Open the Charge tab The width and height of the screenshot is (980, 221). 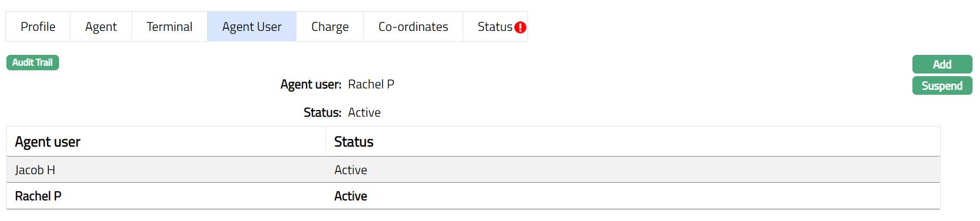pos(330,27)
